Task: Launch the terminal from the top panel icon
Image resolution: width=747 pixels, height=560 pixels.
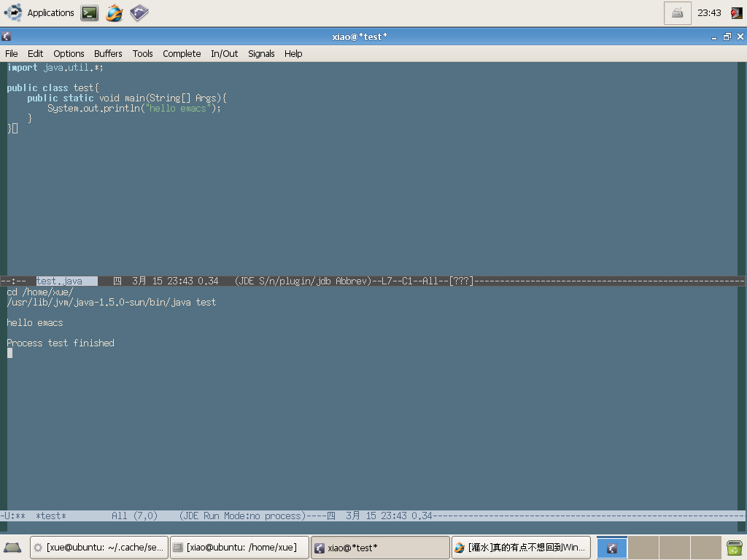Action: (x=90, y=13)
